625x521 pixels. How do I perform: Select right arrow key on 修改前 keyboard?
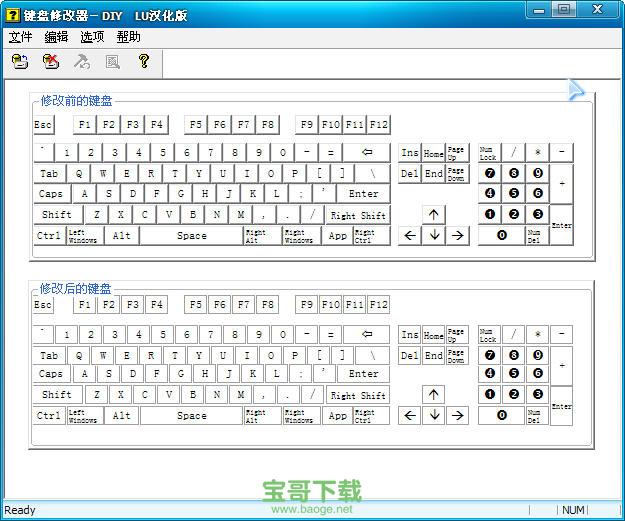(x=458, y=236)
